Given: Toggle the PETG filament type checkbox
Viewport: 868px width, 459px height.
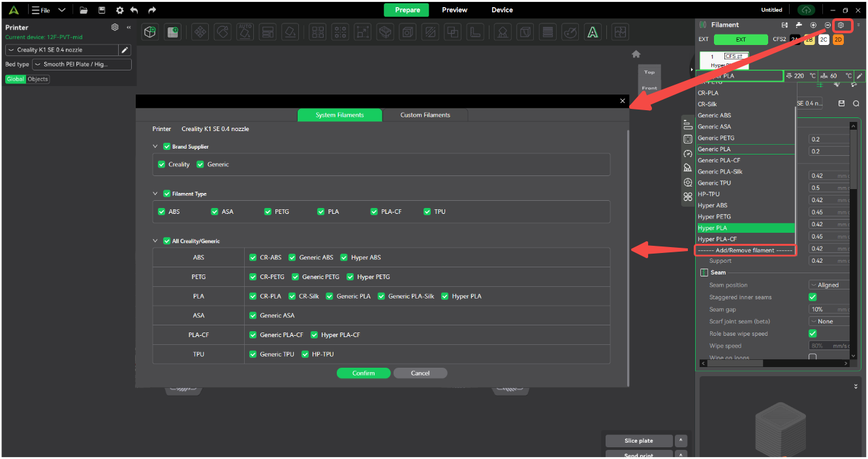Looking at the screenshot, I should (268, 211).
